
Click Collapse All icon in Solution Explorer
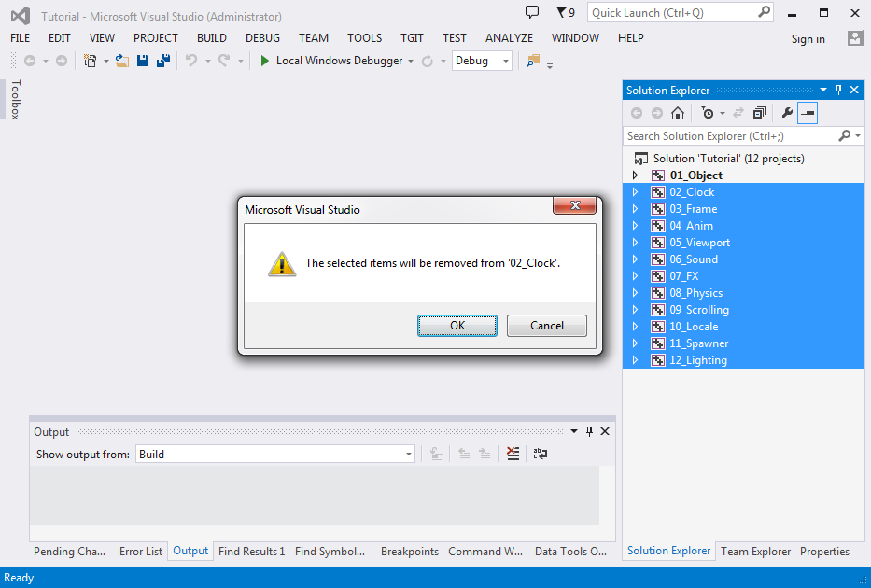click(759, 113)
